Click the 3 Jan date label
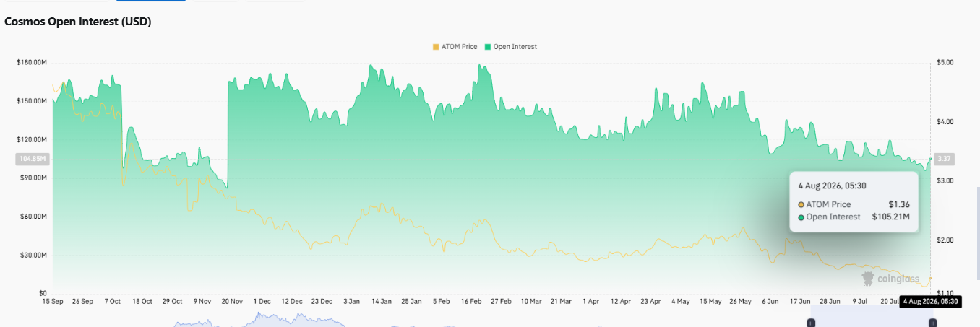 point(351,301)
